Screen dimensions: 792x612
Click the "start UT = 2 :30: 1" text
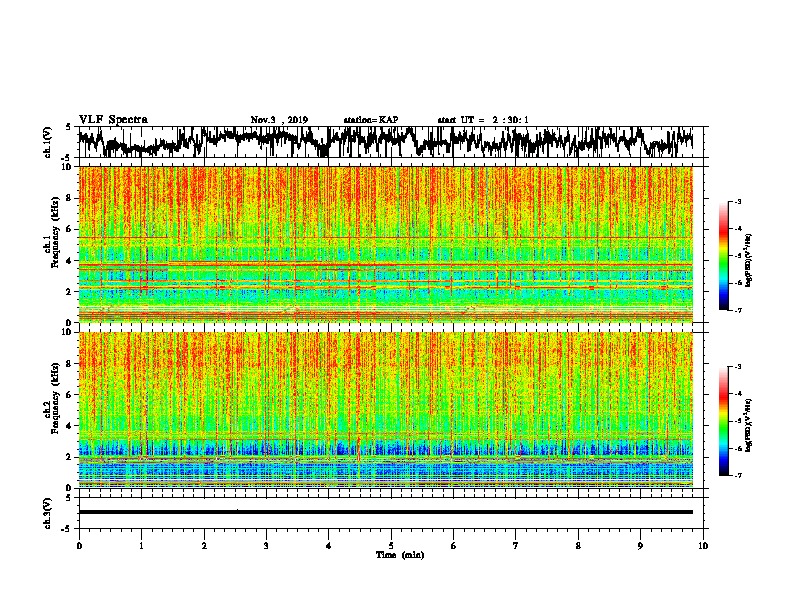tap(483, 120)
